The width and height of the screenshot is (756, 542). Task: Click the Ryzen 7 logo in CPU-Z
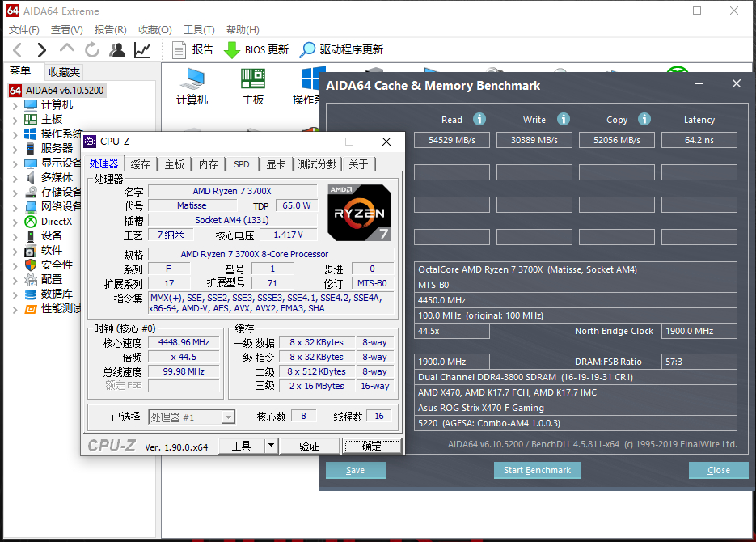(x=359, y=213)
